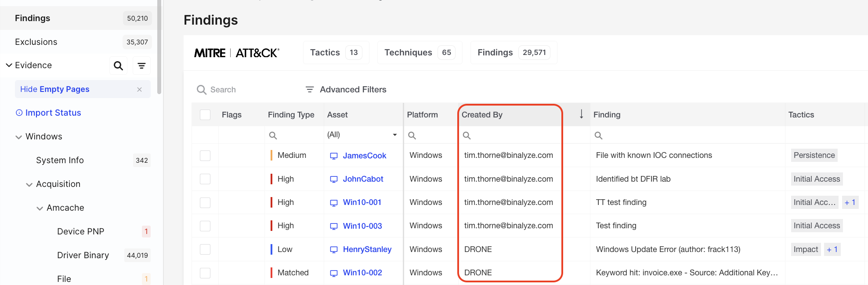
Task: Open the Import Status link
Action: (53, 113)
